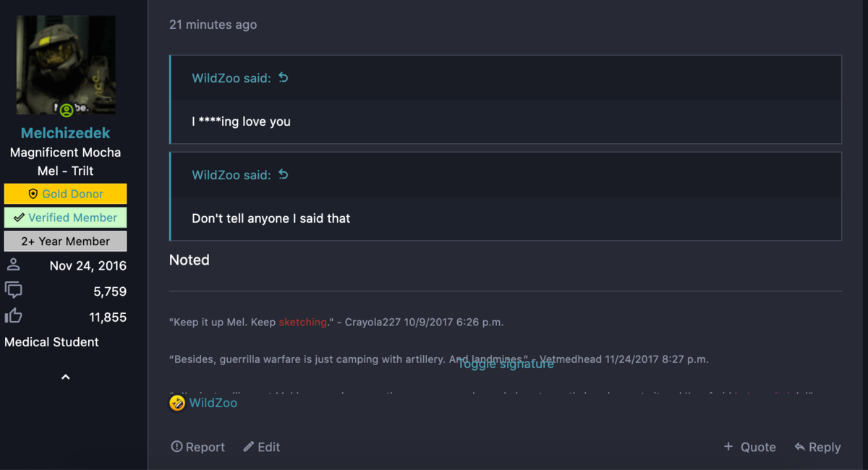Click the Verified Member badge
Viewport: 868px width, 470px height.
66,218
